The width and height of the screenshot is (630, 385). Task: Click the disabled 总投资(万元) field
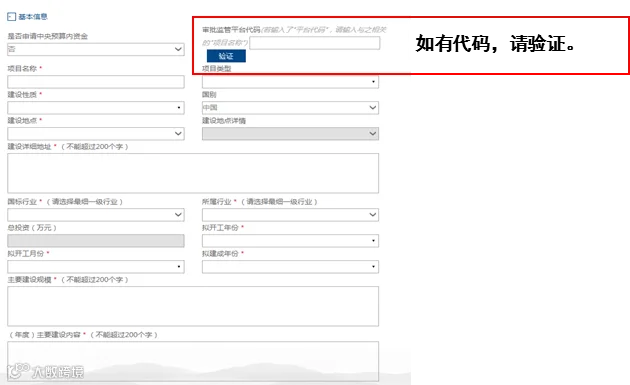click(96, 241)
